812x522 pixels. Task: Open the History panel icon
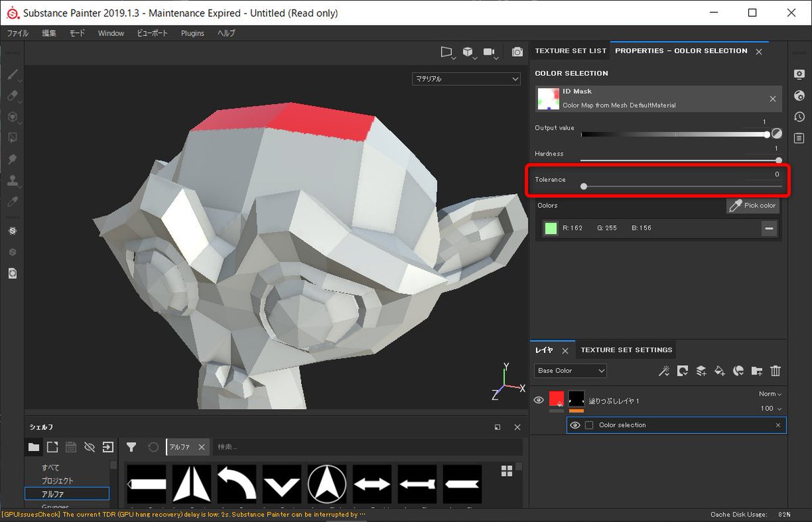pyautogui.click(x=799, y=117)
